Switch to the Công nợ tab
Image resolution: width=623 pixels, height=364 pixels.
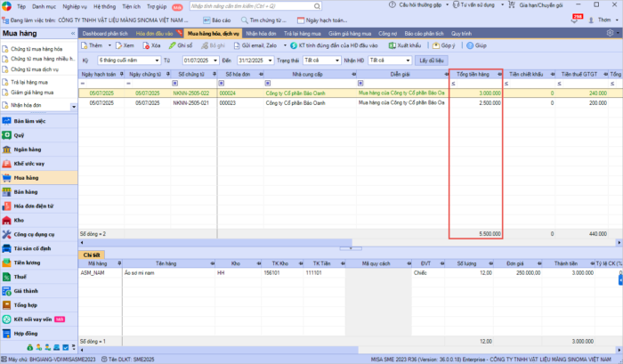click(389, 32)
